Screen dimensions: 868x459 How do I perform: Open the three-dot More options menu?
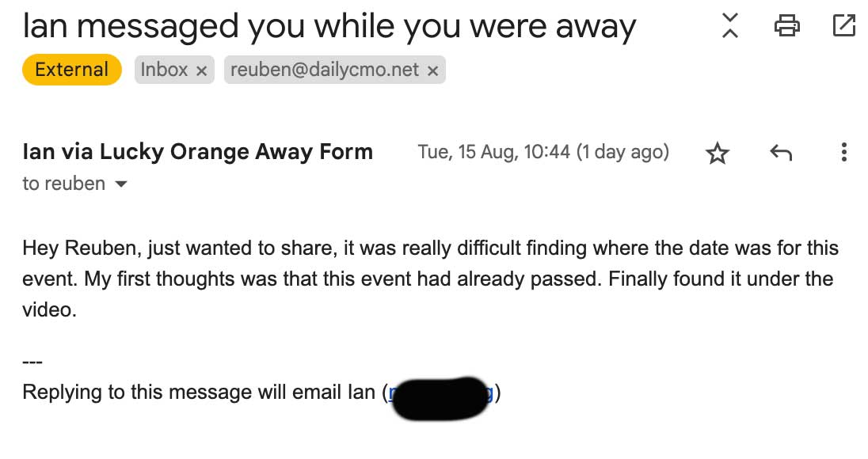tap(844, 152)
